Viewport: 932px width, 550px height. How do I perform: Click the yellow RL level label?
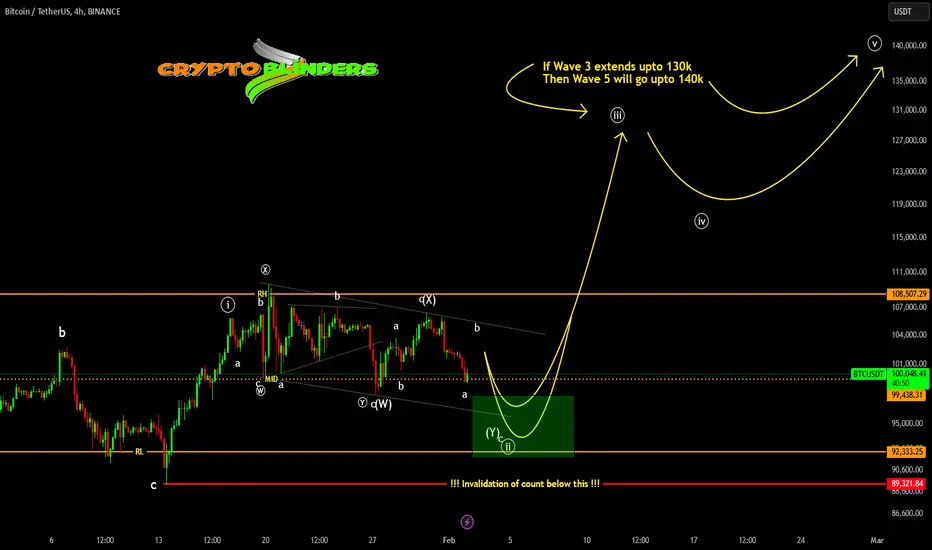click(139, 452)
